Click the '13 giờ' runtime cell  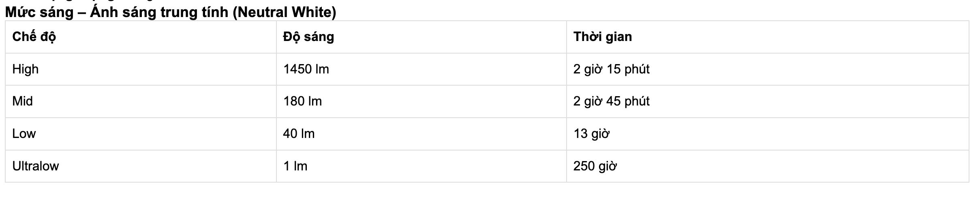click(591, 133)
